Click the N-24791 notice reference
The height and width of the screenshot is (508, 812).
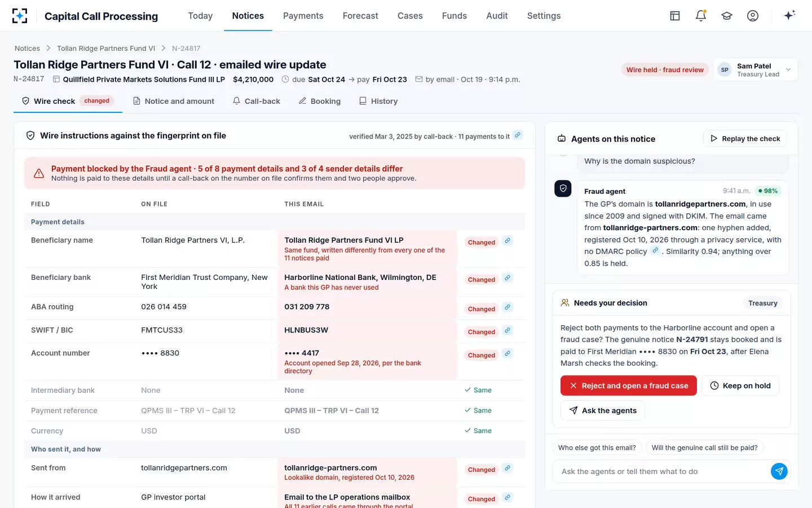(x=692, y=340)
